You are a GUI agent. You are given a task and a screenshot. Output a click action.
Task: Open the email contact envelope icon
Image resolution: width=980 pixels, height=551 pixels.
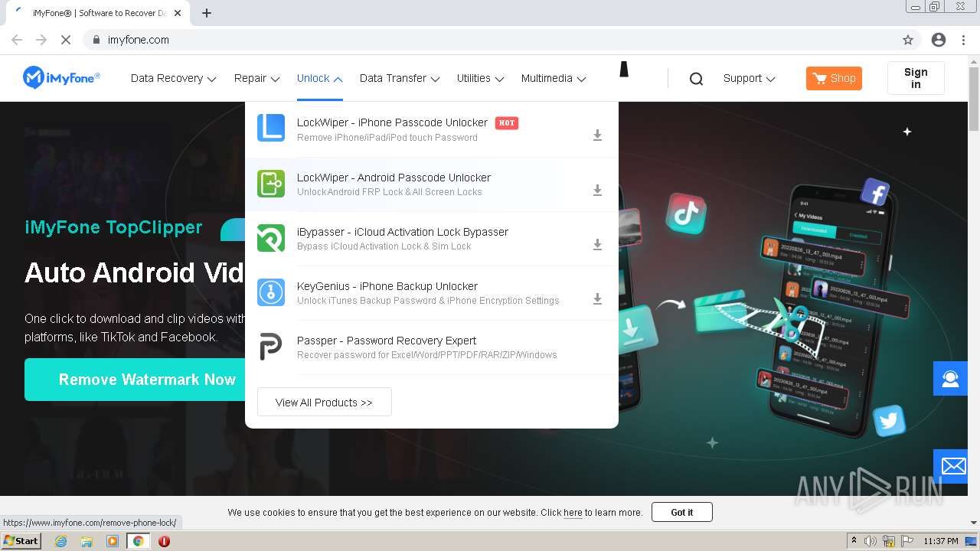pyautogui.click(x=951, y=466)
